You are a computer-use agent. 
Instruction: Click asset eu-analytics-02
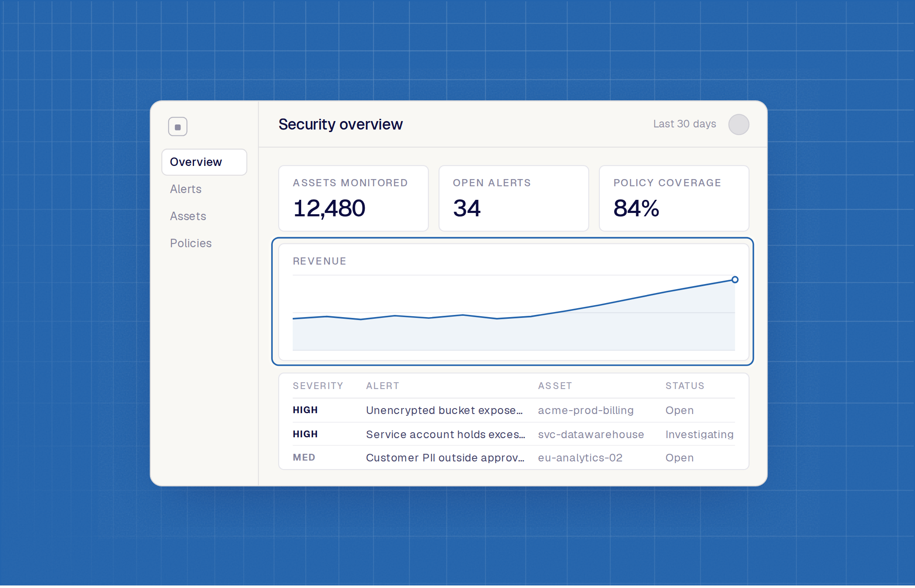(x=580, y=458)
